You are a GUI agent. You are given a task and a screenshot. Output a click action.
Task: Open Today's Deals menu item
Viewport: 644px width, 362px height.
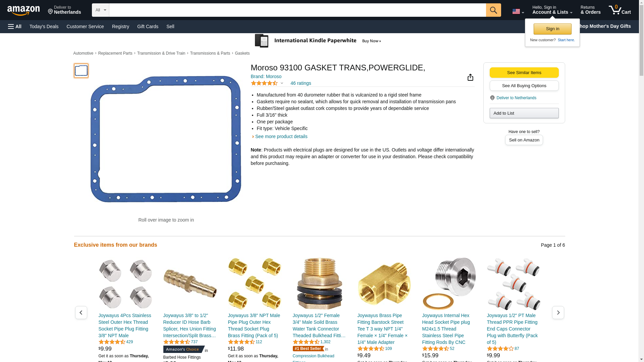[44, 26]
